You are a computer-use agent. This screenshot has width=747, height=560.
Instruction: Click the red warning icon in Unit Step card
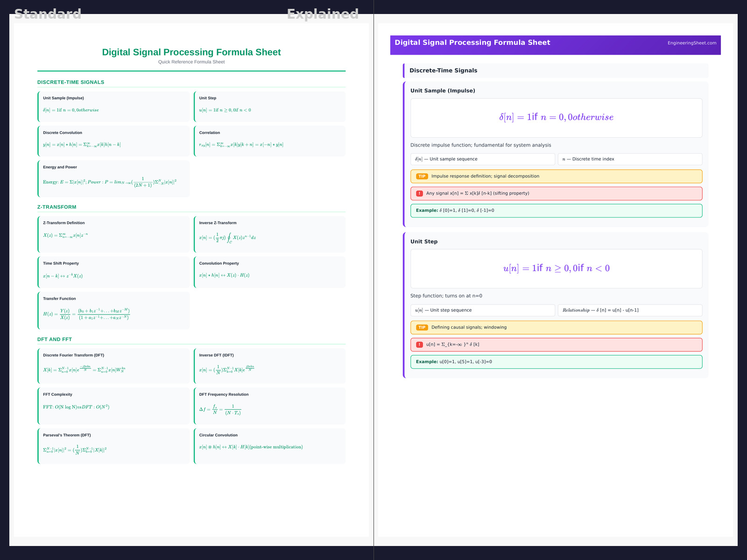[419, 344]
